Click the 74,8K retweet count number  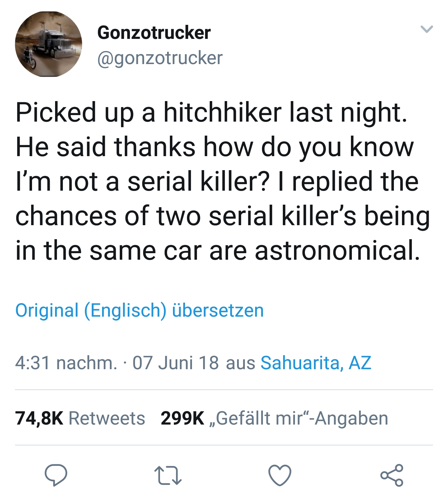pyautogui.click(x=39, y=418)
